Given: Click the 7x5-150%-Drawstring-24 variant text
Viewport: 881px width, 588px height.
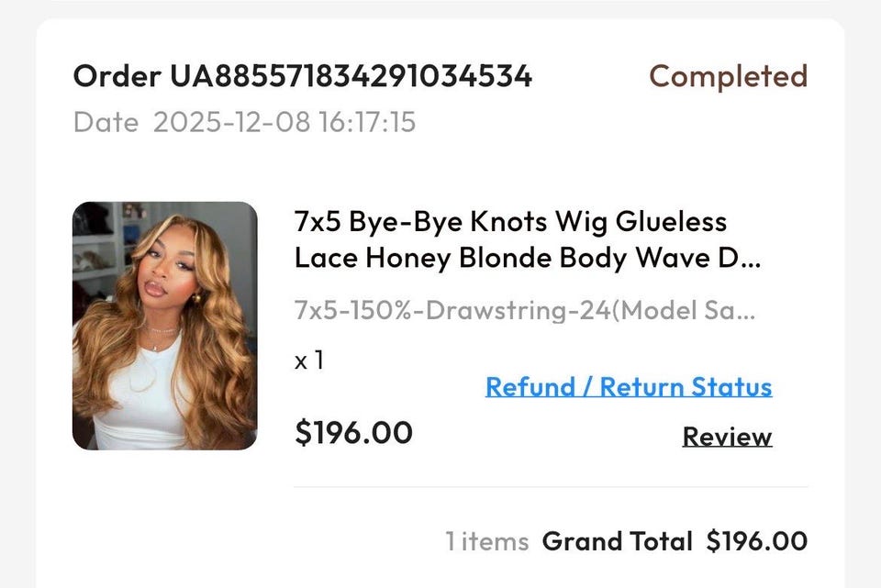Looking at the screenshot, I should pyautogui.click(x=452, y=310).
